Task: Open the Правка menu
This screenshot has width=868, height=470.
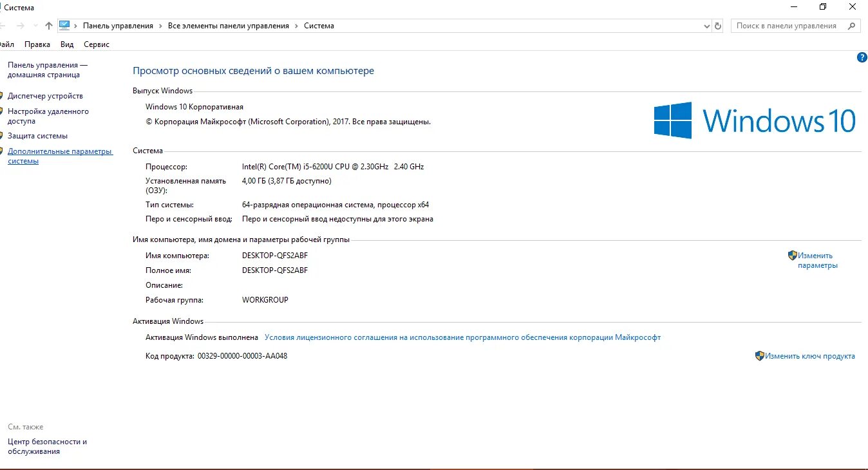Action: coord(37,44)
